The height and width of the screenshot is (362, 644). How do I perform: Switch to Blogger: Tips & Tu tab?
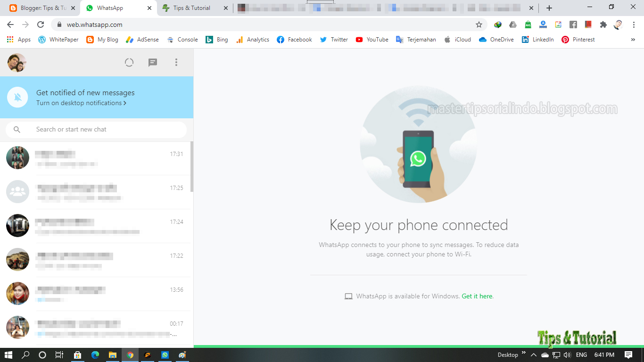[43, 8]
